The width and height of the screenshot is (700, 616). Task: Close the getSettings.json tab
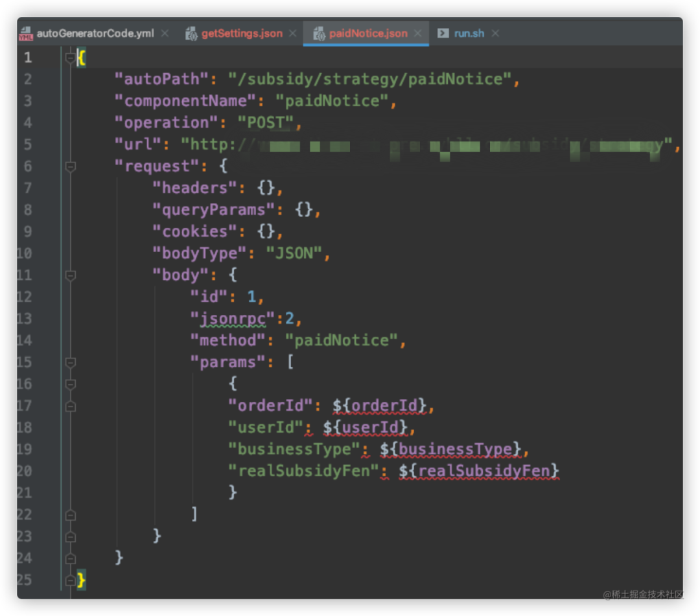(x=292, y=34)
